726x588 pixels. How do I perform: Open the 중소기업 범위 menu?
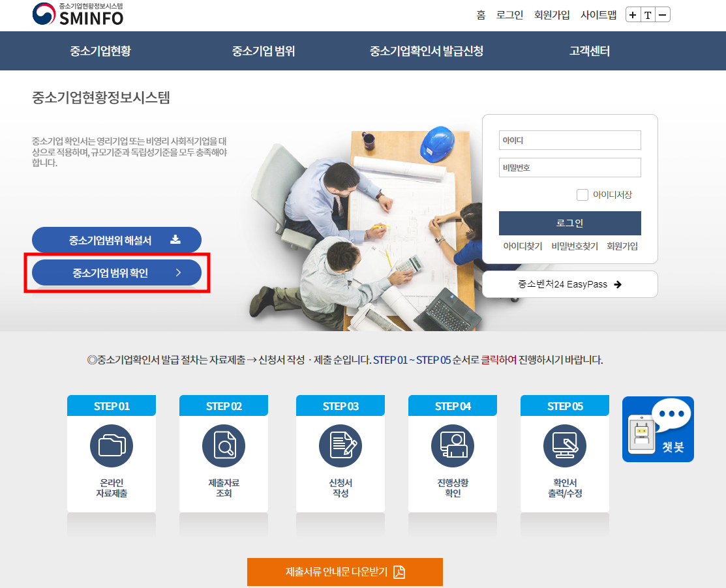coord(264,51)
